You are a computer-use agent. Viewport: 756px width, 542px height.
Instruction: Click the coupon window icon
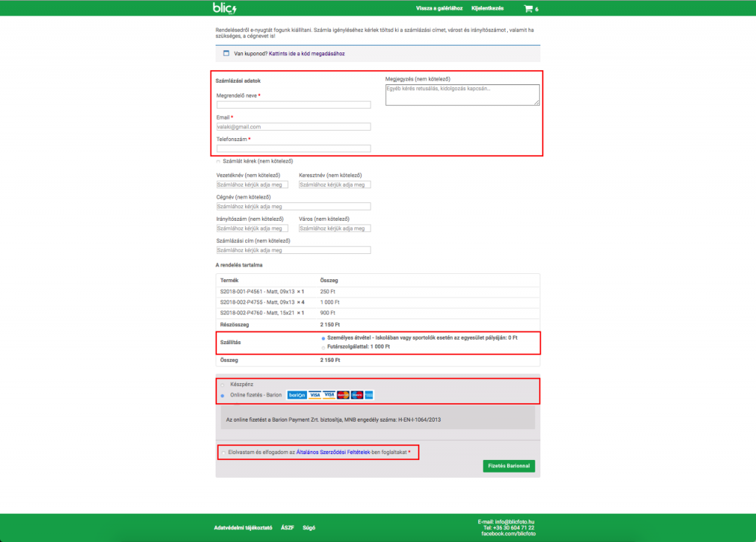coord(227,53)
